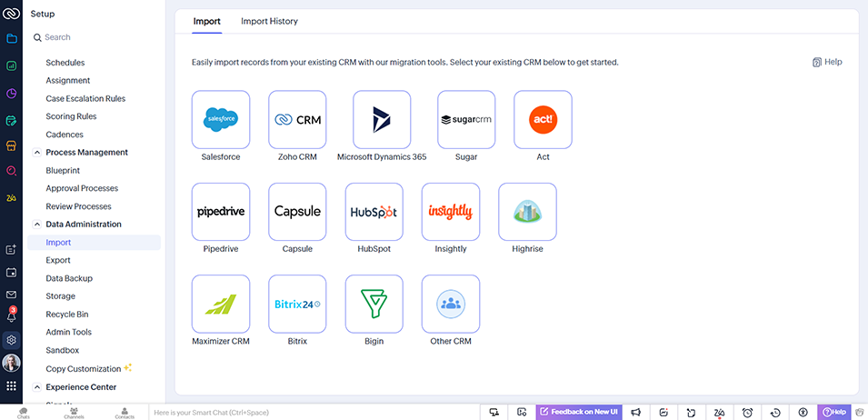
Task: Select the Capsule import tile
Action: (x=297, y=212)
